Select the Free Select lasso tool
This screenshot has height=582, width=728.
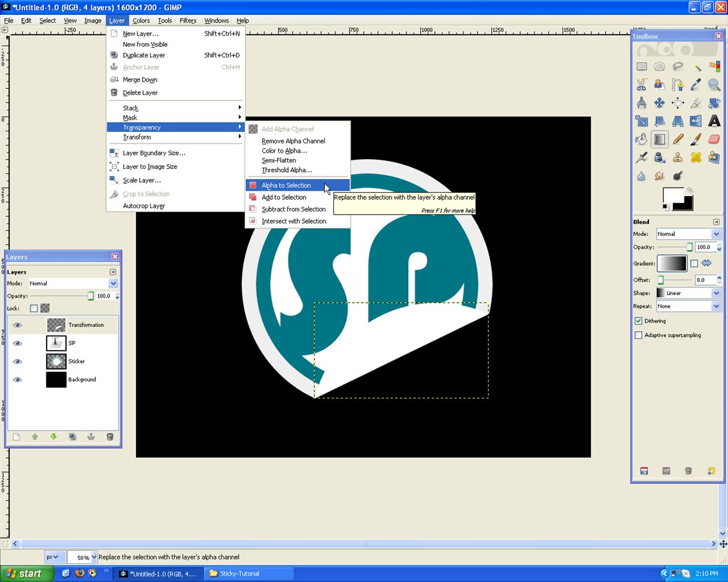click(x=678, y=67)
